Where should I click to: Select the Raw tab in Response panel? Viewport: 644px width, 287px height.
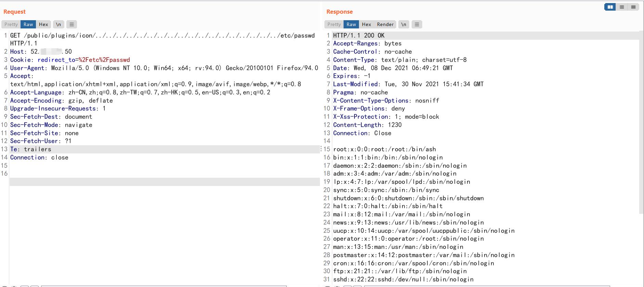point(351,24)
